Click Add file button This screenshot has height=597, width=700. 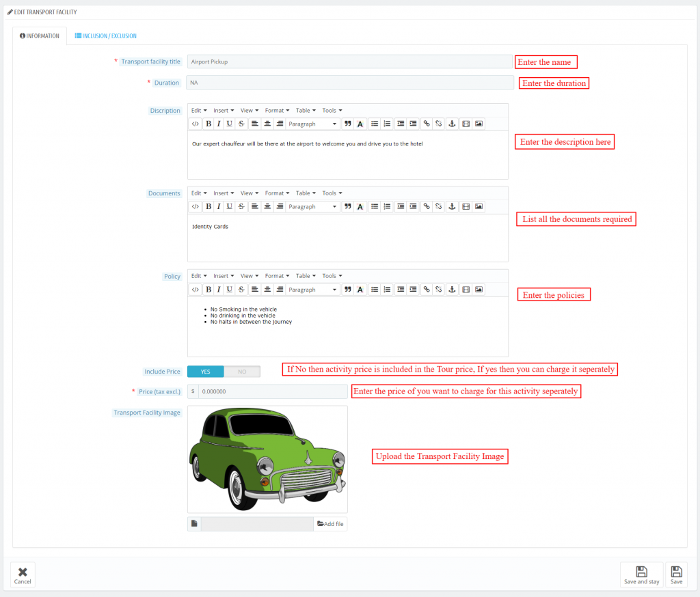(330, 524)
